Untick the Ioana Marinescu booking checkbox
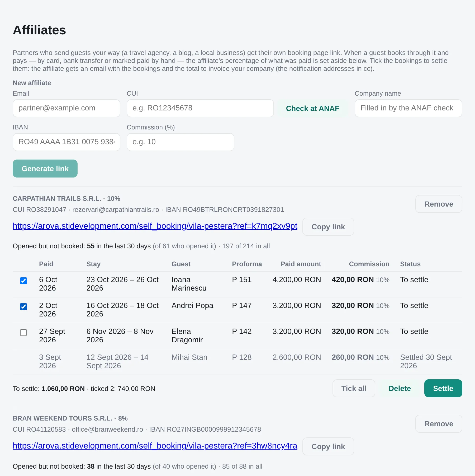 [23, 281]
